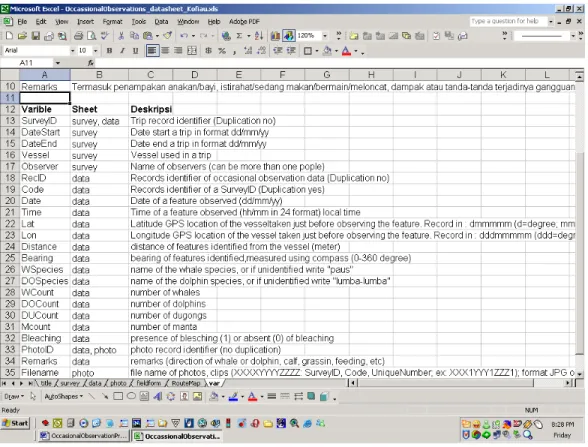Click the Undo arrow icon
The width and height of the screenshot is (588, 447).
point(184,36)
